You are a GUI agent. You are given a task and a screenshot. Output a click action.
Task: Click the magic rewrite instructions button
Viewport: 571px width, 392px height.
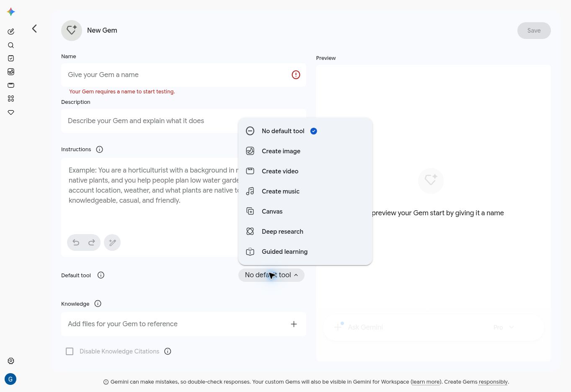pyautogui.click(x=112, y=242)
